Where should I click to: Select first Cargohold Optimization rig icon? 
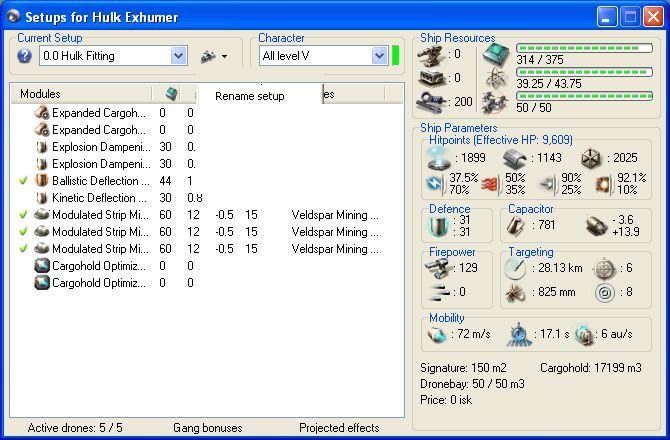click(42, 266)
